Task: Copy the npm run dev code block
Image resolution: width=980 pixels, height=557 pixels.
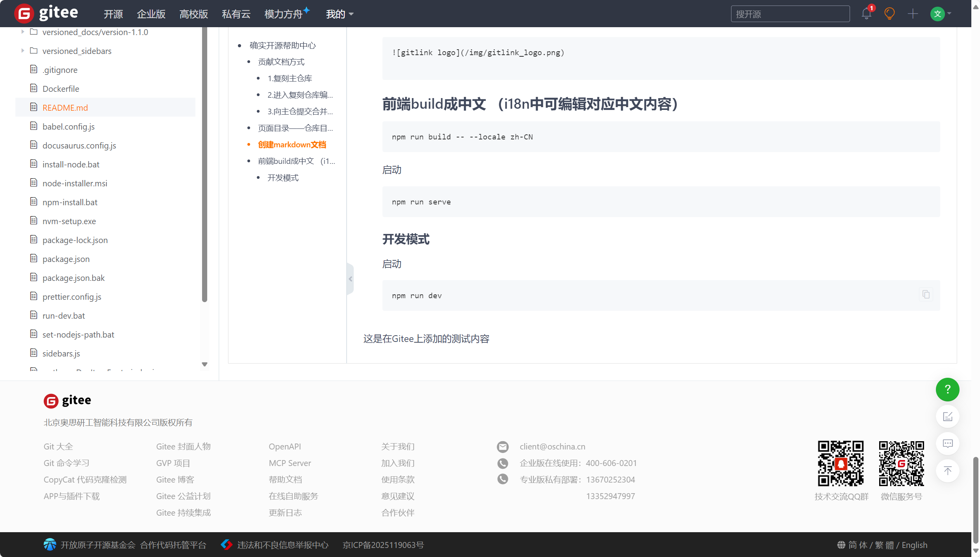Action: point(926,294)
